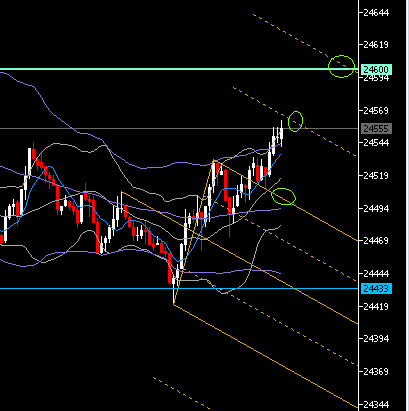Click the 24494 price axis value

[x=376, y=208]
